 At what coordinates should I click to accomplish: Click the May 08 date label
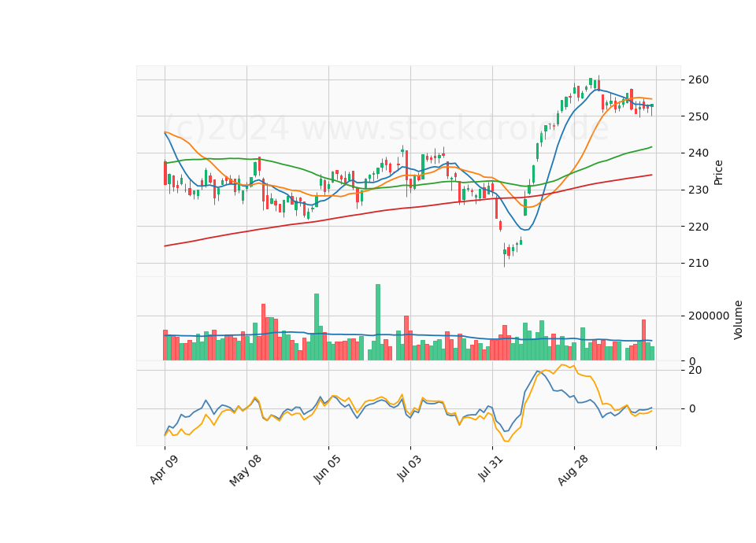click(x=246, y=471)
